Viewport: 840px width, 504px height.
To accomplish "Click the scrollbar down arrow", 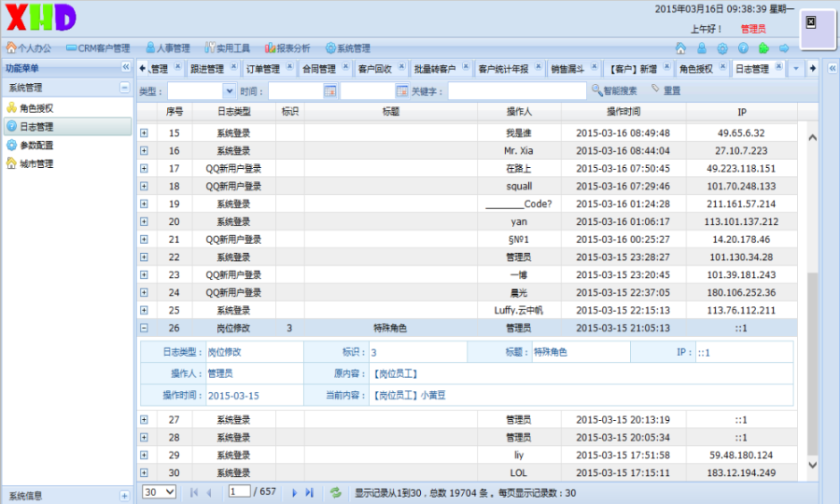I will tap(813, 465).
